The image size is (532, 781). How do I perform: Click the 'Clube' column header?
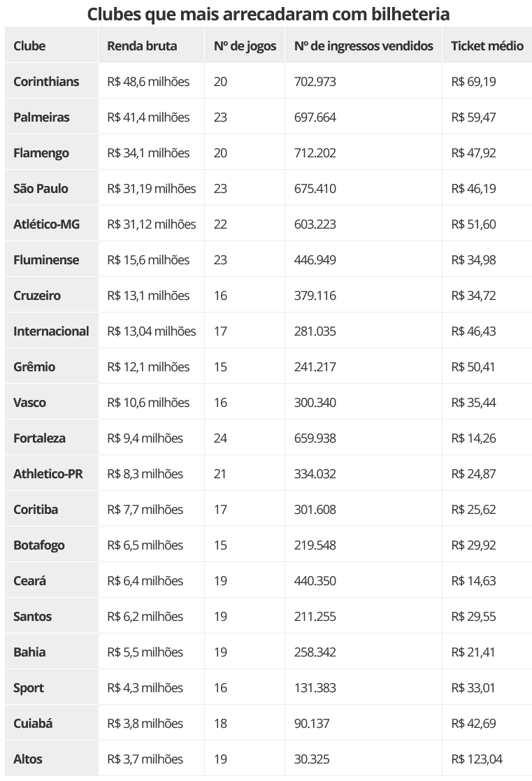(x=29, y=46)
